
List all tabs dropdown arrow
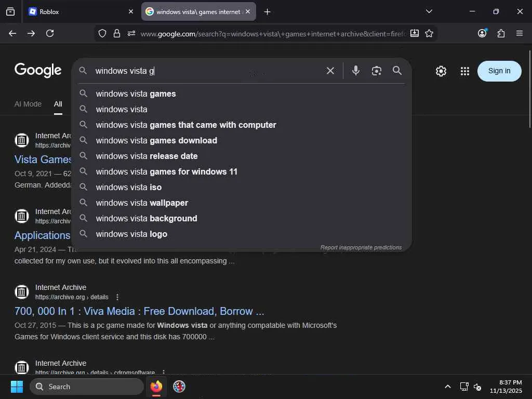pyautogui.click(x=429, y=11)
